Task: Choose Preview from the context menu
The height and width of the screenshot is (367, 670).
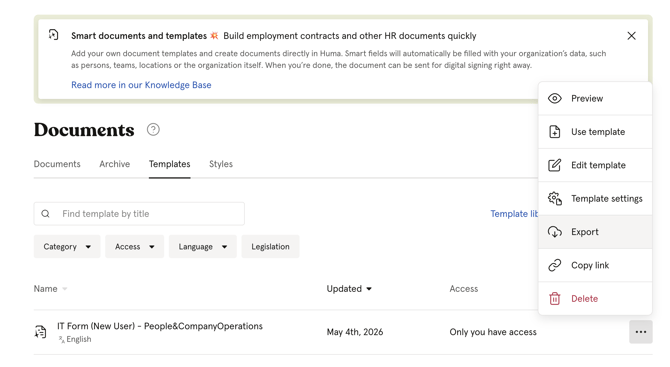Action: 595,99
